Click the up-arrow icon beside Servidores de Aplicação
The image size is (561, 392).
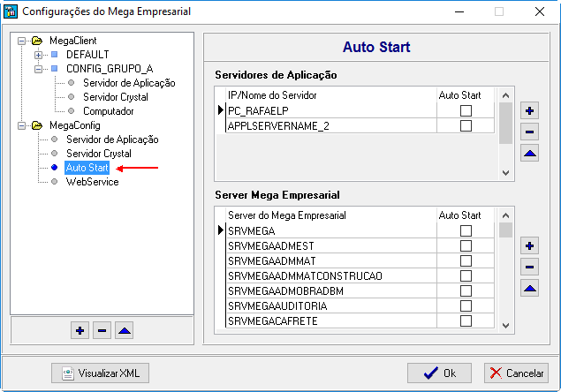tap(529, 153)
